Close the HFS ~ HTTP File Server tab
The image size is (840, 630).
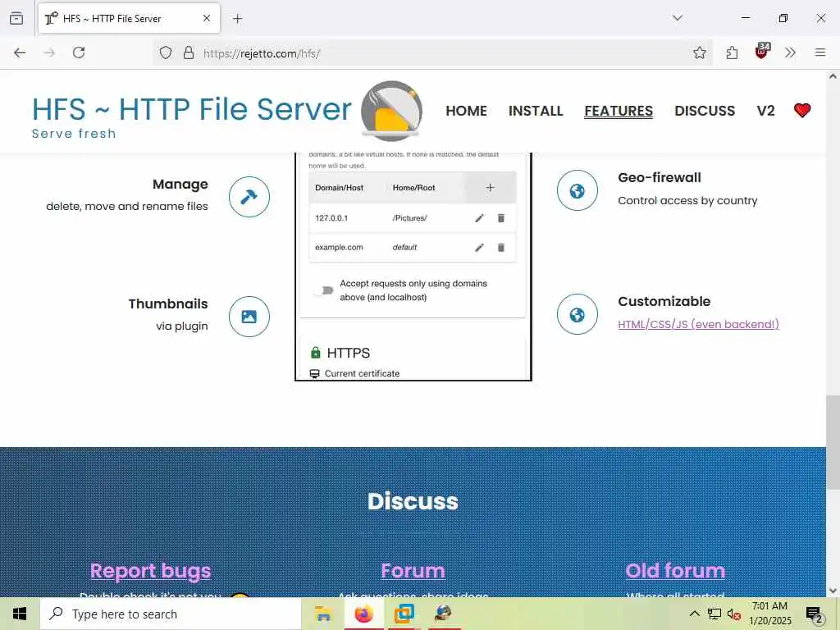click(x=207, y=18)
